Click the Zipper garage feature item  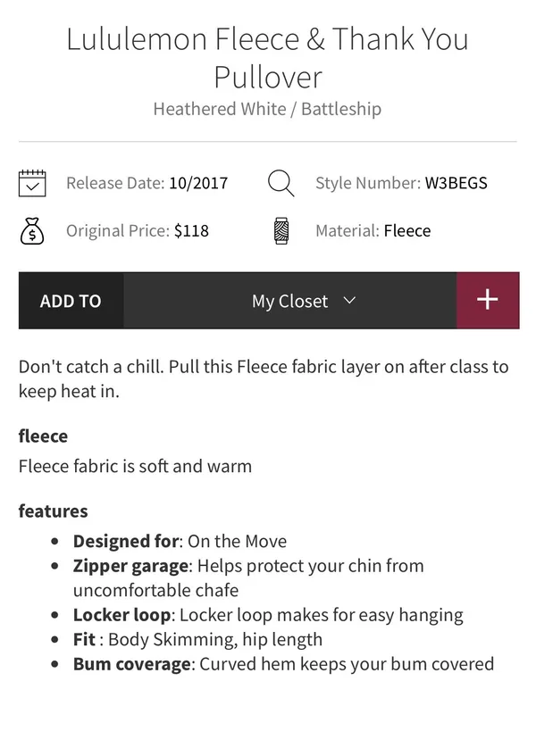248,577
